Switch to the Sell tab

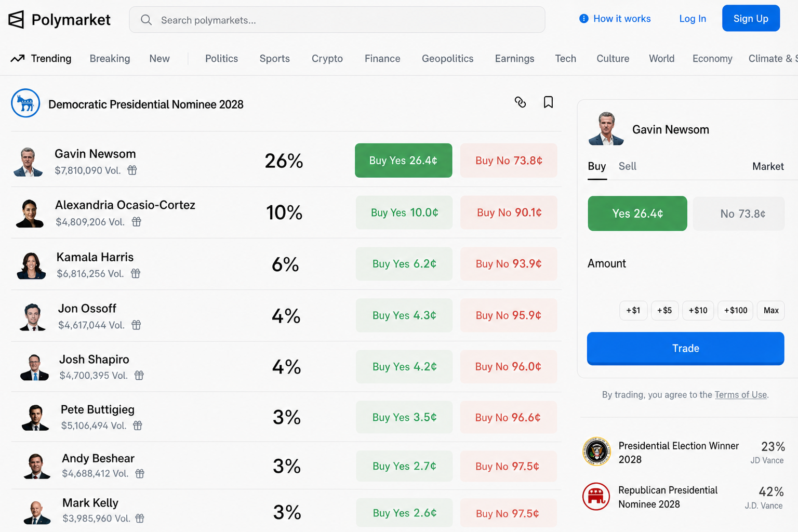[x=628, y=166]
